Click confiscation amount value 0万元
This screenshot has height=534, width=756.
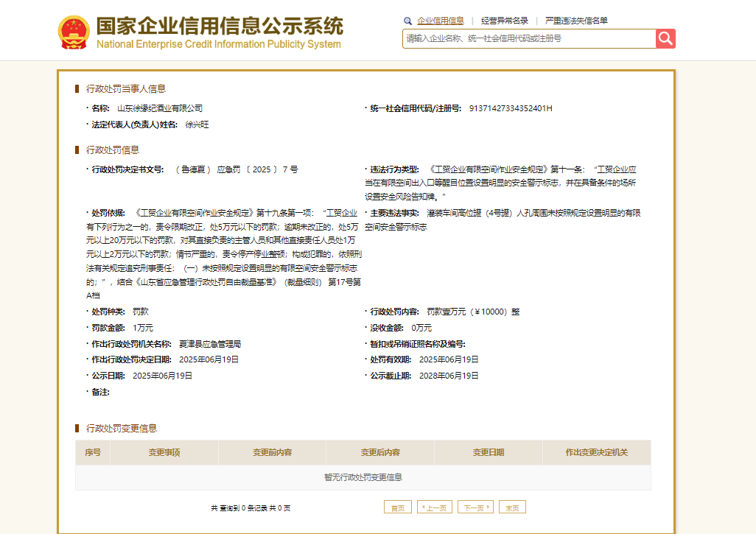[421, 328]
